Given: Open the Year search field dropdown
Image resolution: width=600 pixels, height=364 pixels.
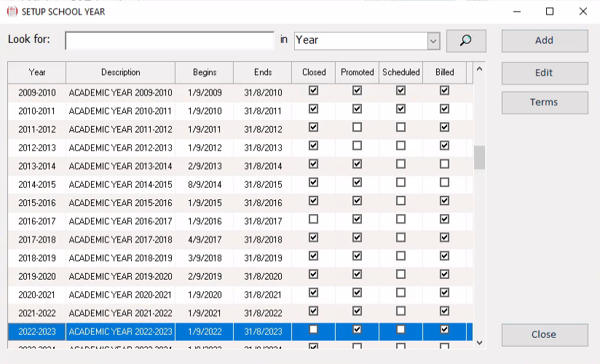Looking at the screenshot, I should point(367,41).
